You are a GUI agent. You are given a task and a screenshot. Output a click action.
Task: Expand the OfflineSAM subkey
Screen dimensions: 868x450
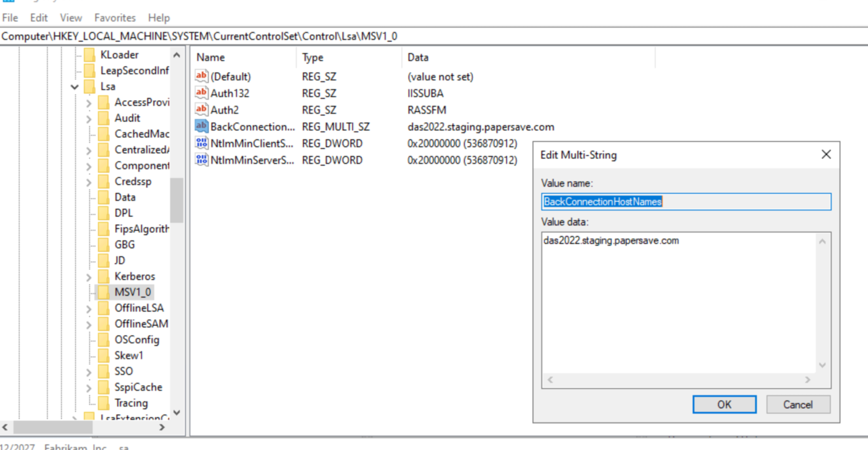click(x=89, y=324)
